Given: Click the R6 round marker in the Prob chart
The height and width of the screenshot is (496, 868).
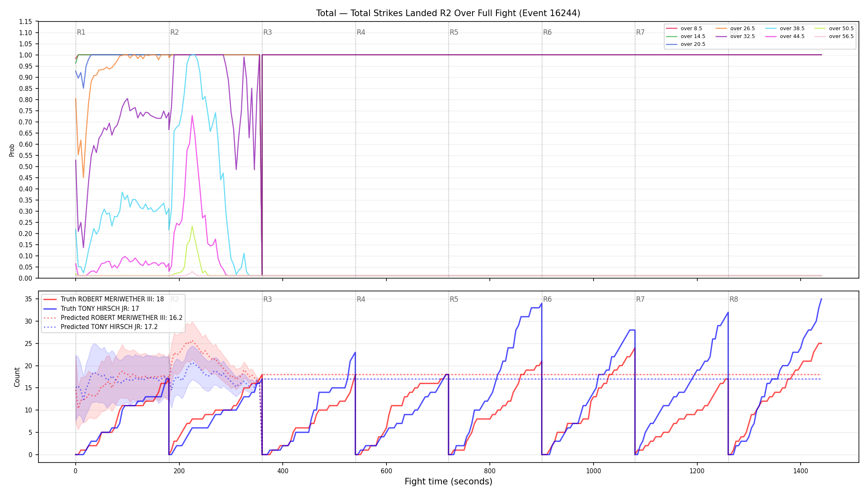Looking at the screenshot, I should click(547, 32).
